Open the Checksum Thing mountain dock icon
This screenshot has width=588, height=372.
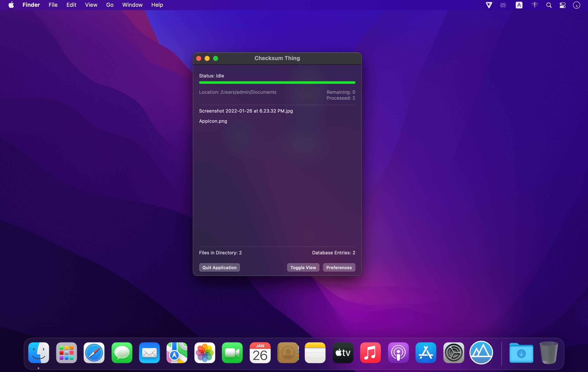tap(481, 353)
